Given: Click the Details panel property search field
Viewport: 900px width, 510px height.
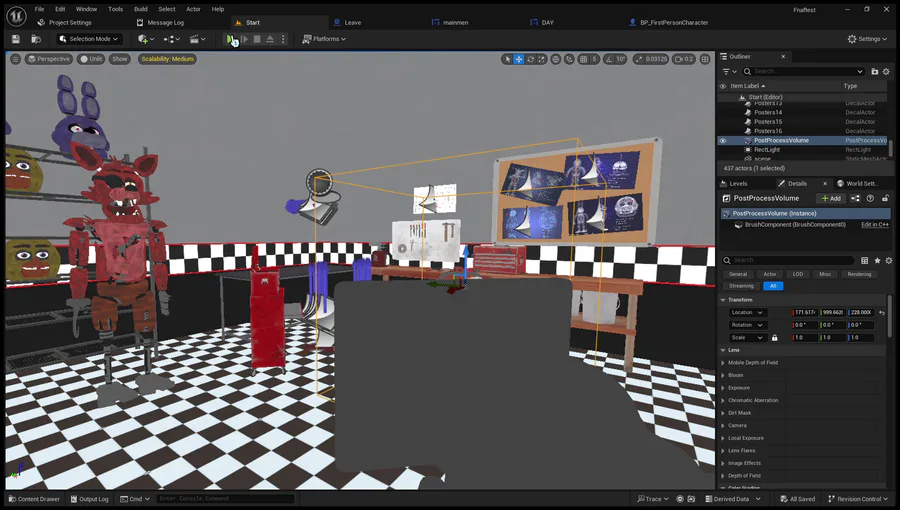Looking at the screenshot, I should point(789,260).
